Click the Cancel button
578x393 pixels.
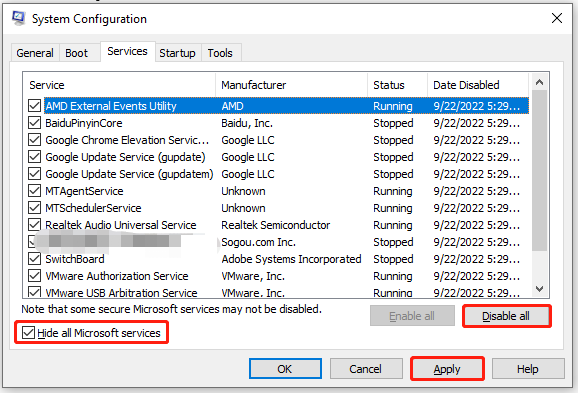coord(365,369)
